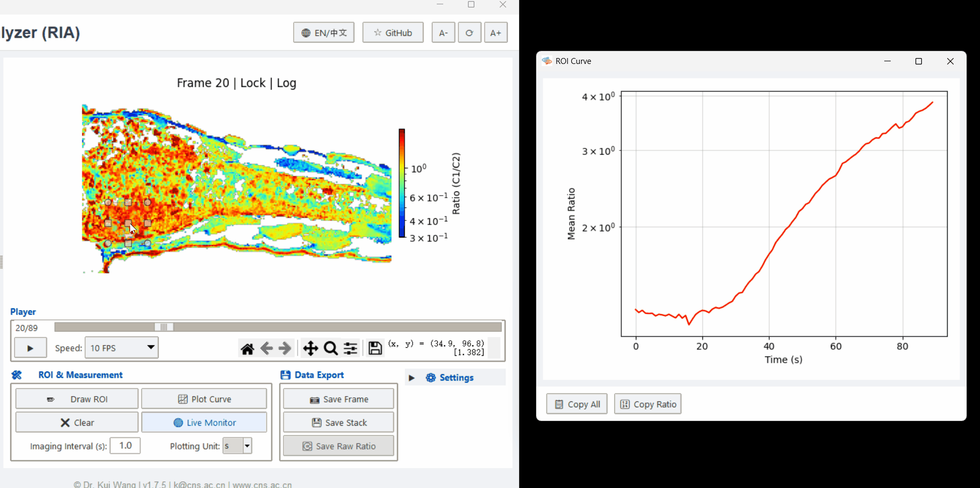
Task: Click the A+ increase font button
Action: [495, 33]
